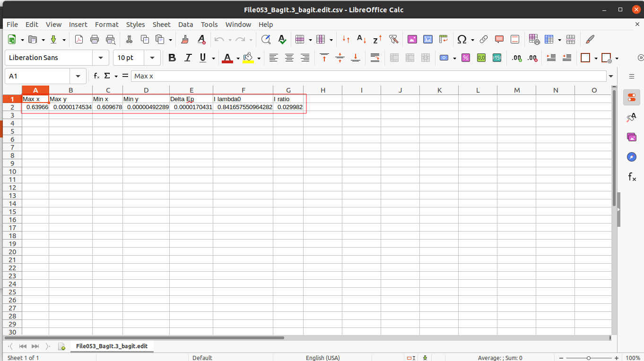Insert a comment
Screen dimensions: 644x361
(x=499, y=39)
